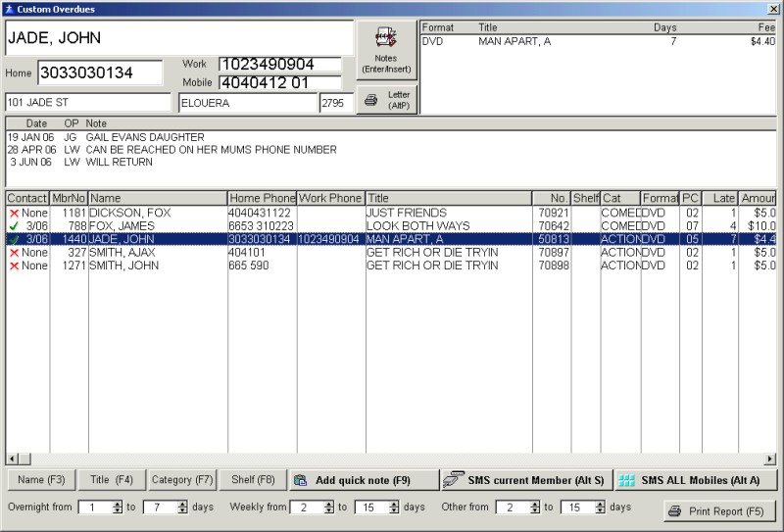The width and height of the screenshot is (784, 532).
Task: Increase the Overnight from days value
Action: (118, 504)
